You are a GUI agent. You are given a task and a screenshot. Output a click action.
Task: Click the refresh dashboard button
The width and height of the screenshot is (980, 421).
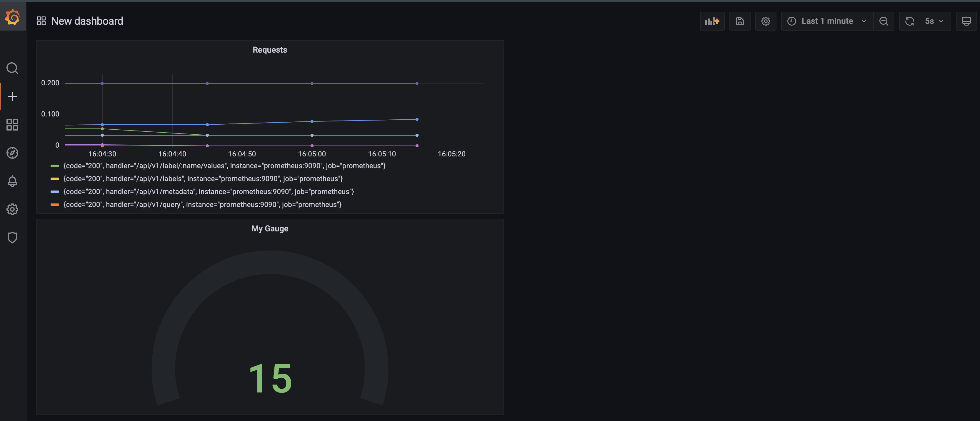coord(909,21)
